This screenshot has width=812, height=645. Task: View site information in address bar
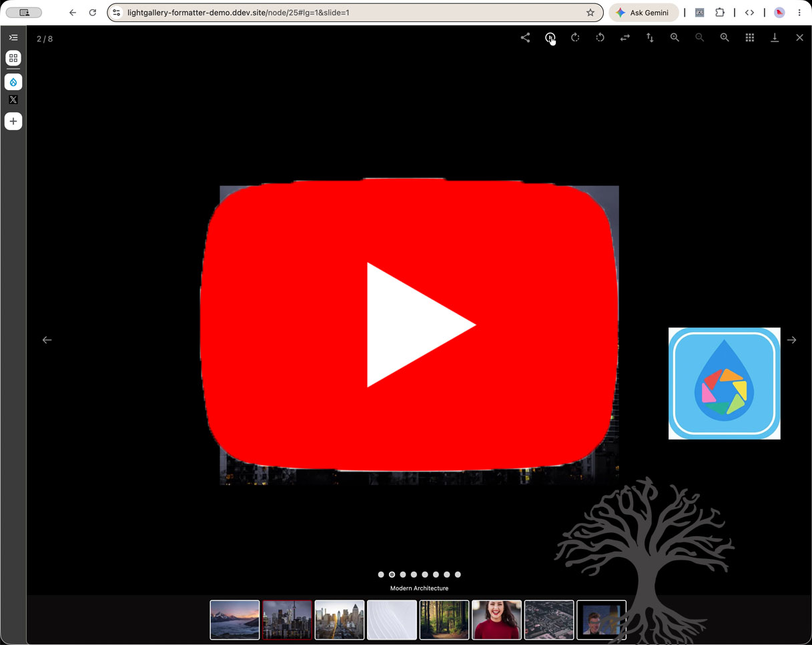coord(117,13)
